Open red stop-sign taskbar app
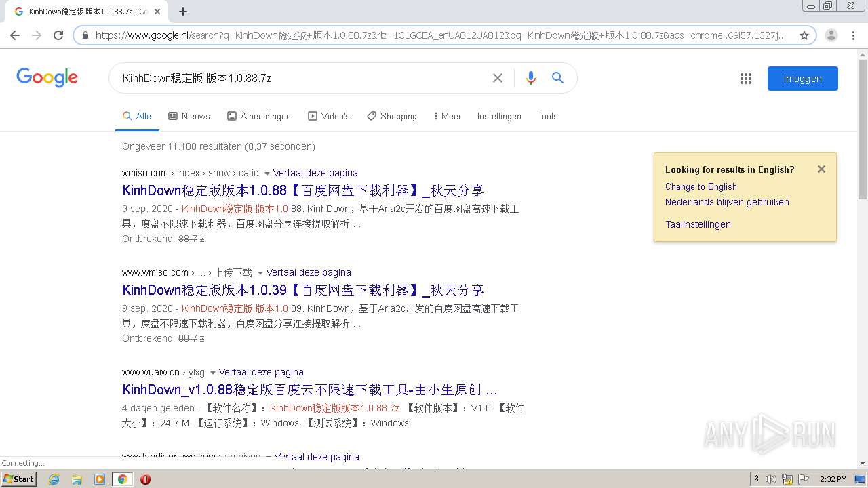This screenshot has width=868, height=488. pyautogui.click(x=145, y=479)
